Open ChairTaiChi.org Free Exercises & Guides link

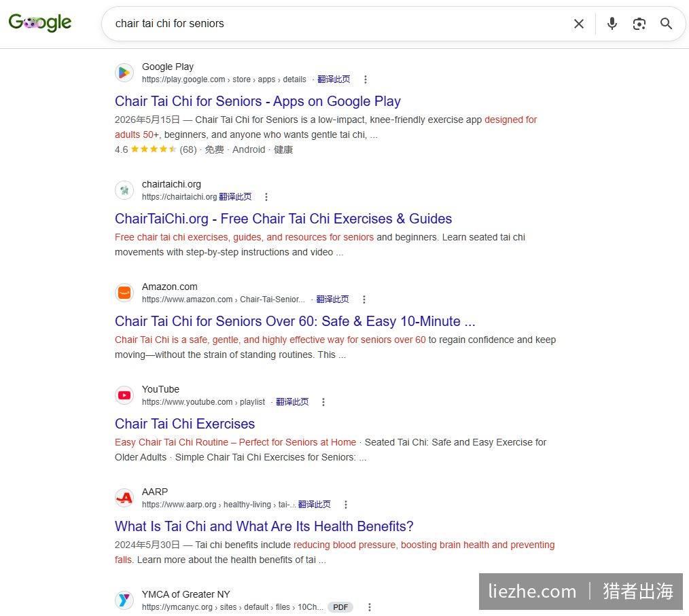click(283, 219)
